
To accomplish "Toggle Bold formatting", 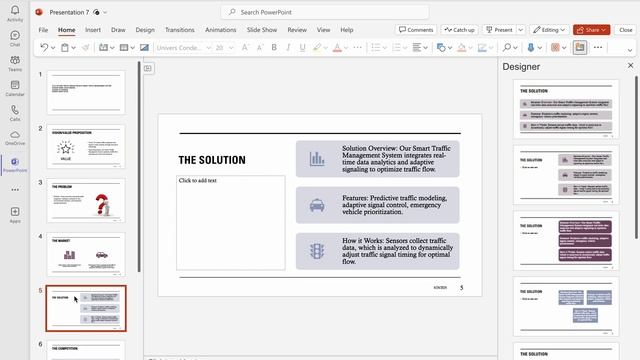I will click(x=274, y=48).
